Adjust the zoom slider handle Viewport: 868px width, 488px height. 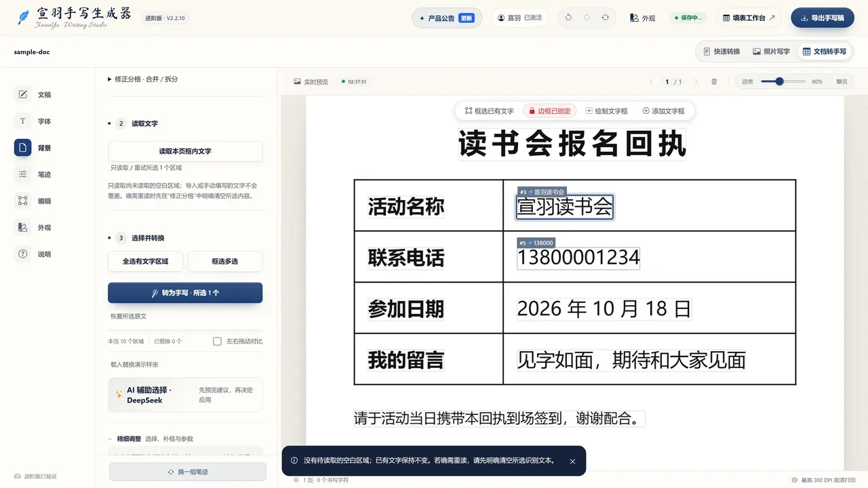780,81
